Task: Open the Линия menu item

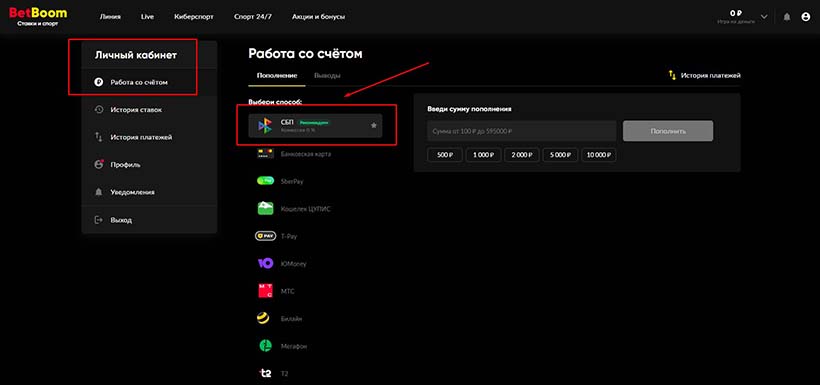Action: pos(110,17)
